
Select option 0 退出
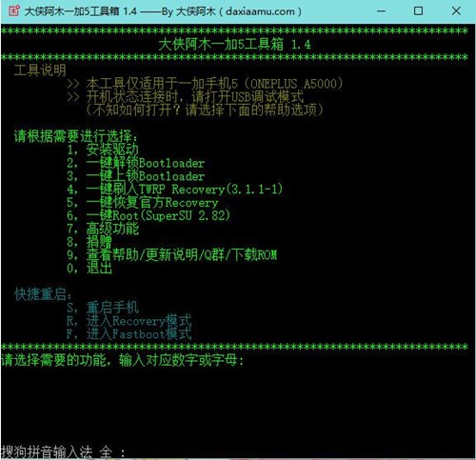(89, 269)
